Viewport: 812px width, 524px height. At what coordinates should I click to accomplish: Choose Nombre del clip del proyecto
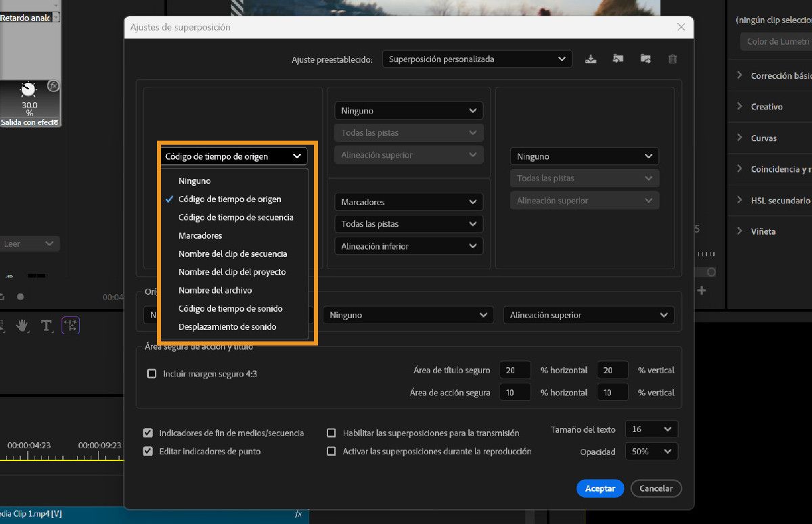click(233, 272)
